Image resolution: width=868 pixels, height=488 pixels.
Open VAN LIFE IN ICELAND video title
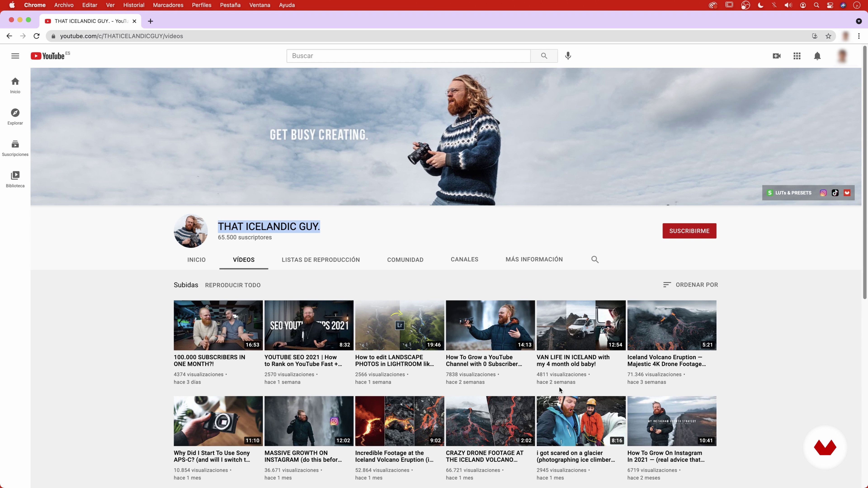(573, 360)
